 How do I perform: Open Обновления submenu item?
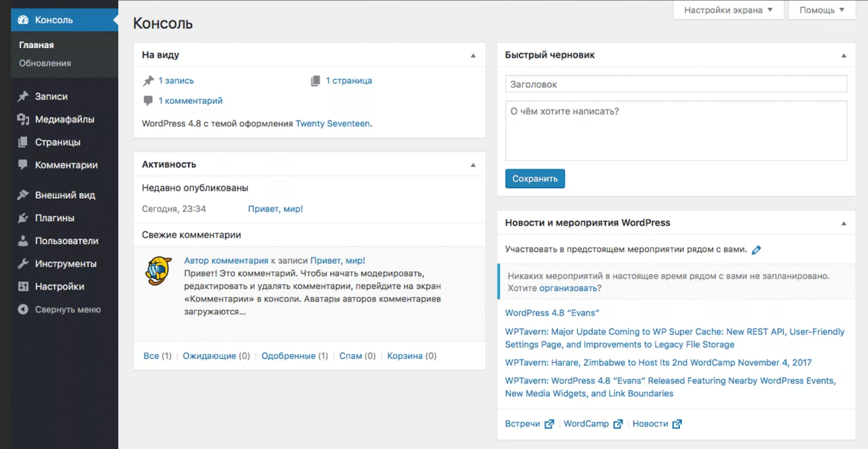tap(45, 64)
